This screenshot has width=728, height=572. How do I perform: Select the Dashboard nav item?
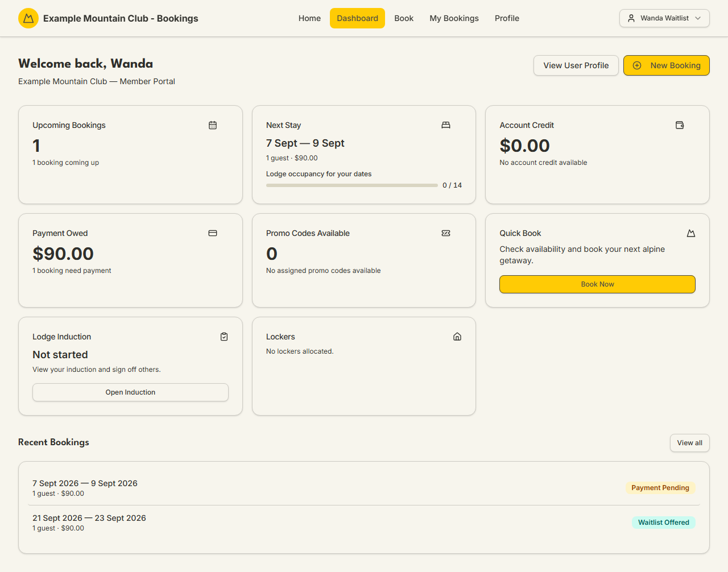[x=357, y=18]
